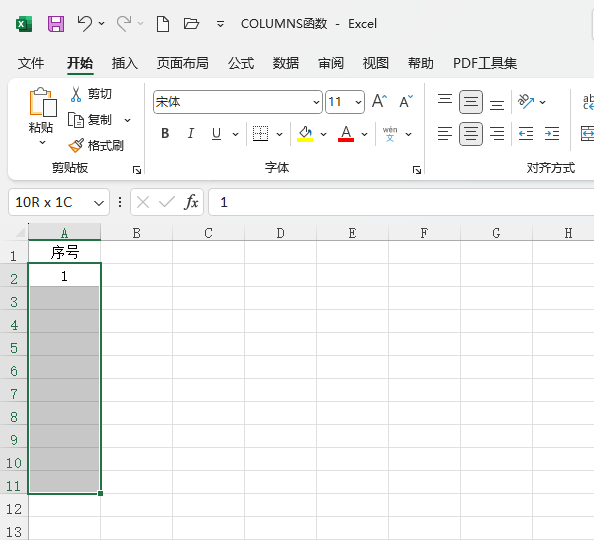Toggle Underline formatting
Image resolution: width=594 pixels, height=540 pixels.
click(x=216, y=133)
